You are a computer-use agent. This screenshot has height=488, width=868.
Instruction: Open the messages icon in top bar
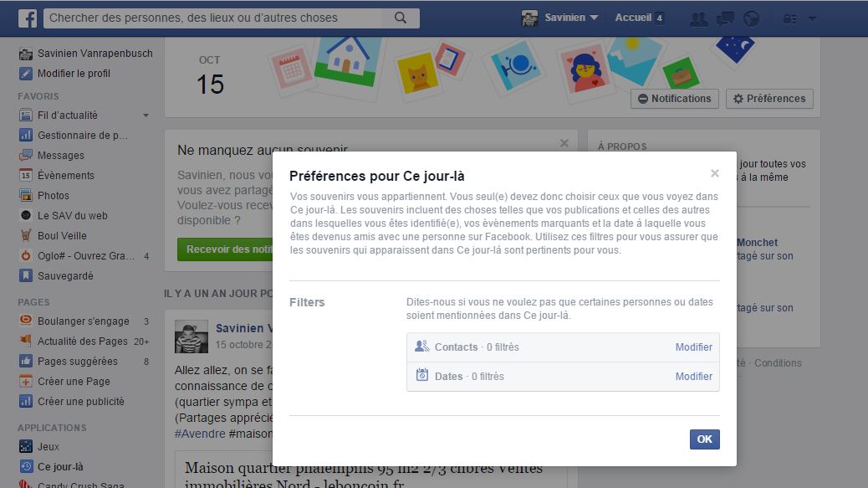coord(725,18)
